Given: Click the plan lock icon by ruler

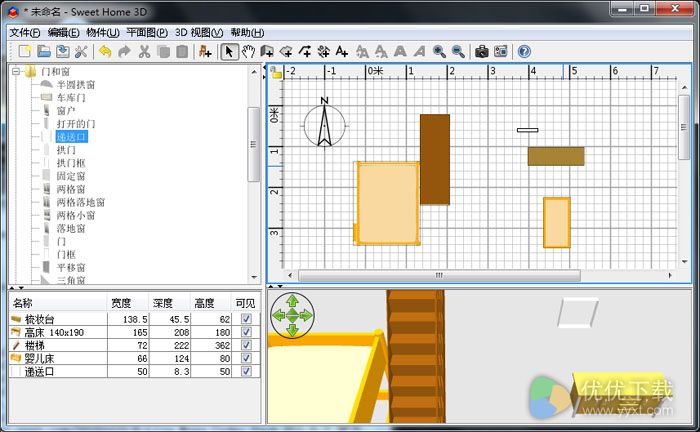Looking at the screenshot, I should tap(276, 72).
